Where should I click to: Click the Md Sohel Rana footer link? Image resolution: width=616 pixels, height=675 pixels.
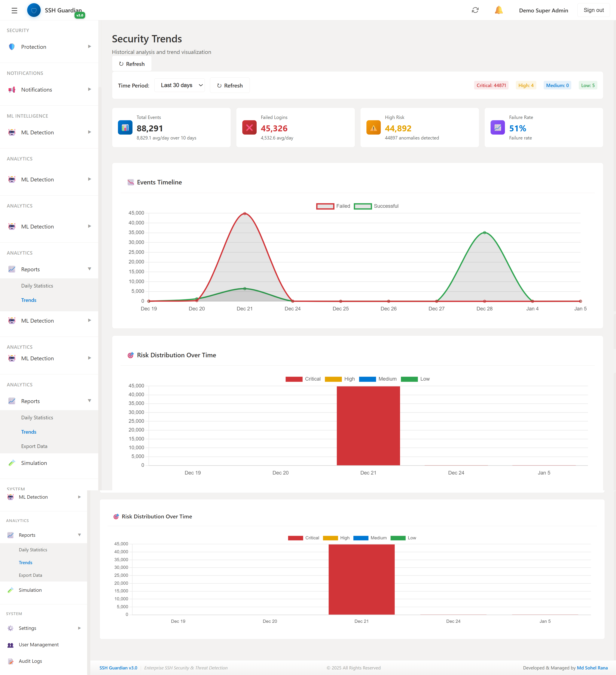[593, 668]
